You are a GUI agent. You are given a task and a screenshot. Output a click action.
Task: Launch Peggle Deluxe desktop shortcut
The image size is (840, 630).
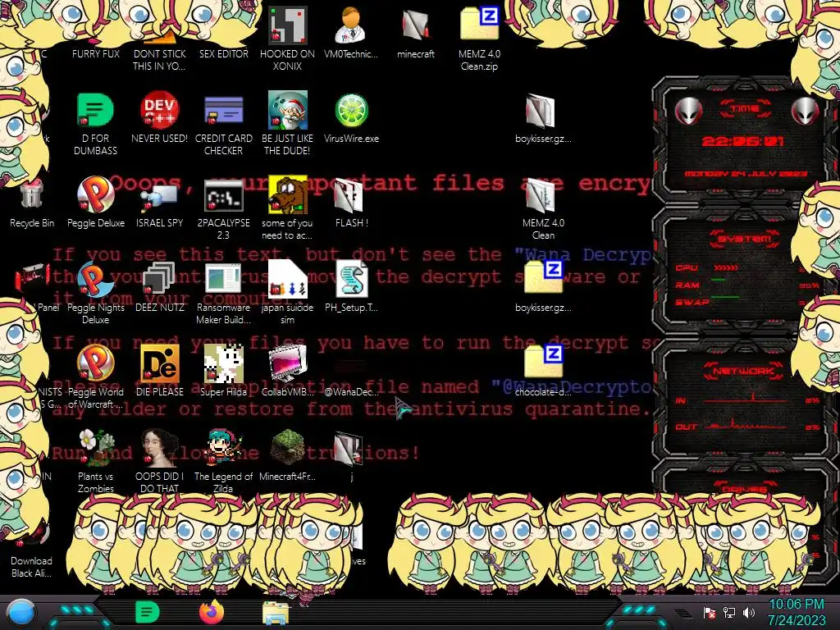coord(96,202)
